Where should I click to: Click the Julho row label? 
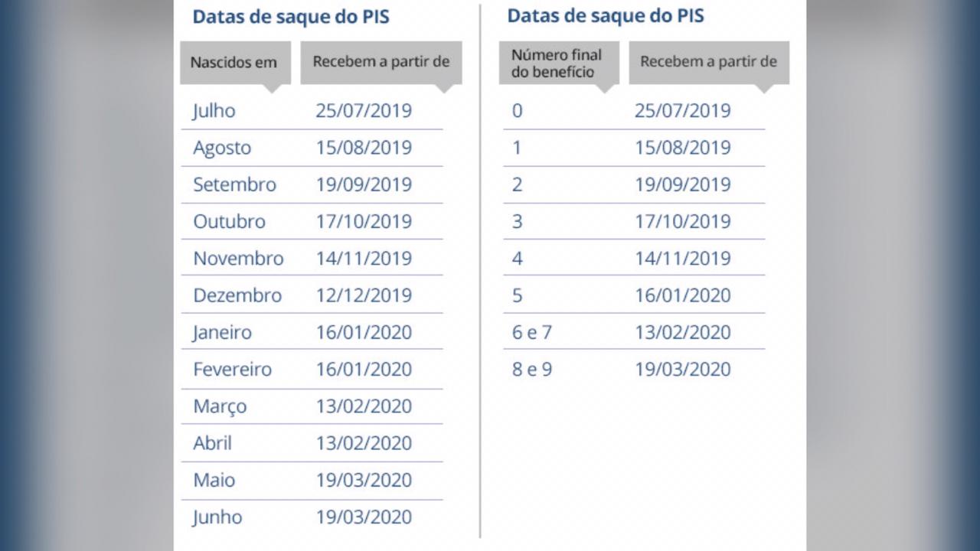tap(214, 111)
